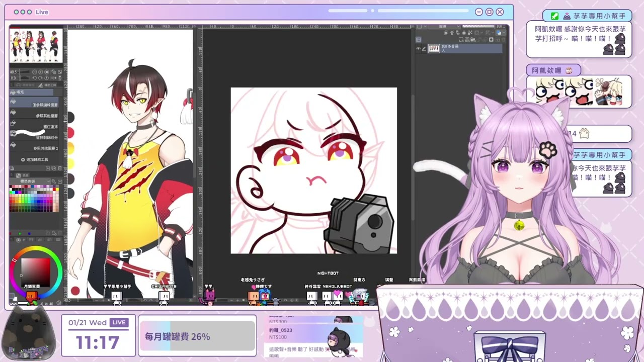Click 追加輔助工具 add sub tool button
Viewport: 644px width, 362px height.
35,159
